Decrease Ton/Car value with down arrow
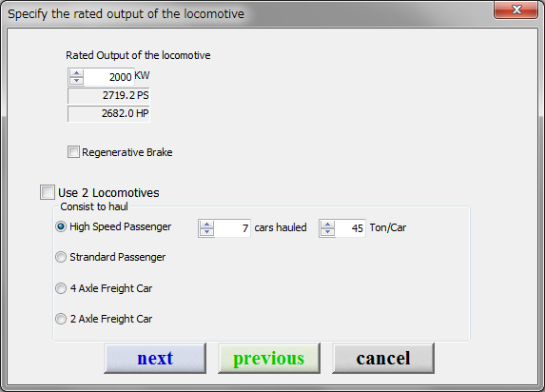The image size is (545, 392). click(x=327, y=232)
